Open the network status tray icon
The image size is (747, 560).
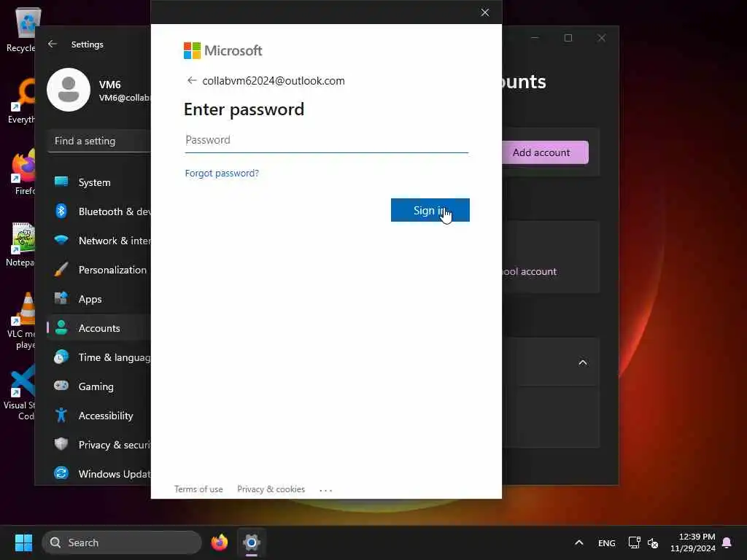(634, 542)
